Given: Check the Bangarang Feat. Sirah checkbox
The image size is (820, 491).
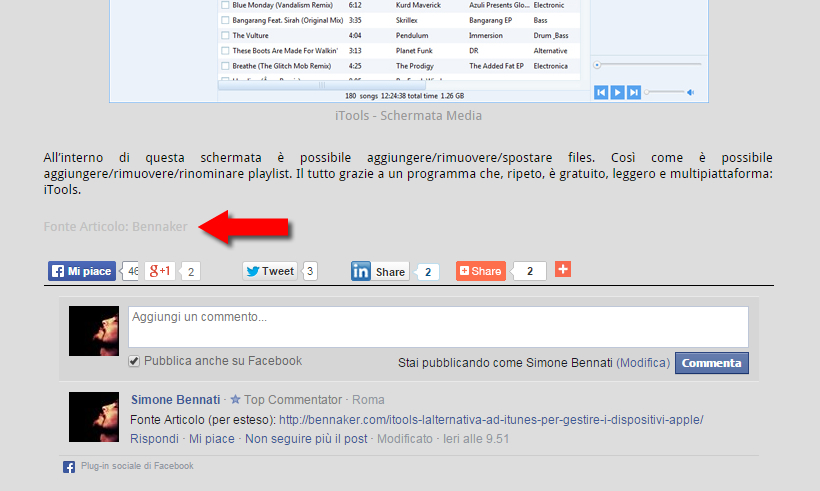Looking at the screenshot, I should click(225, 20).
